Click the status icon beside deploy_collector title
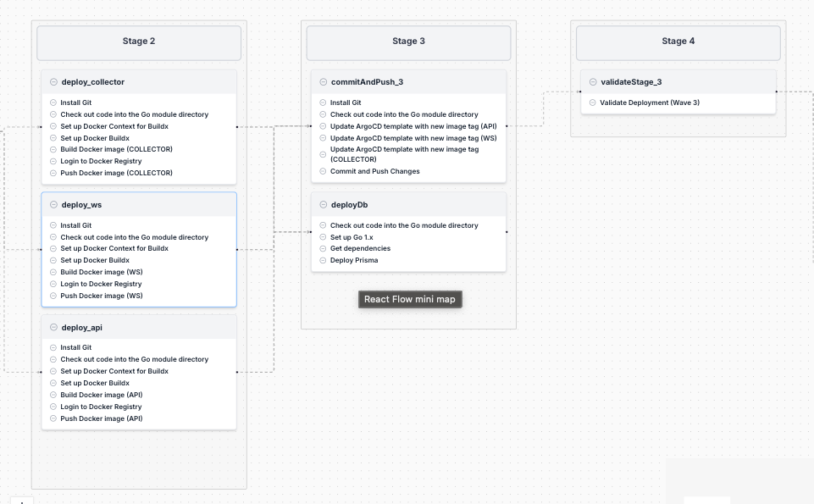The image size is (814, 504). [x=53, y=82]
